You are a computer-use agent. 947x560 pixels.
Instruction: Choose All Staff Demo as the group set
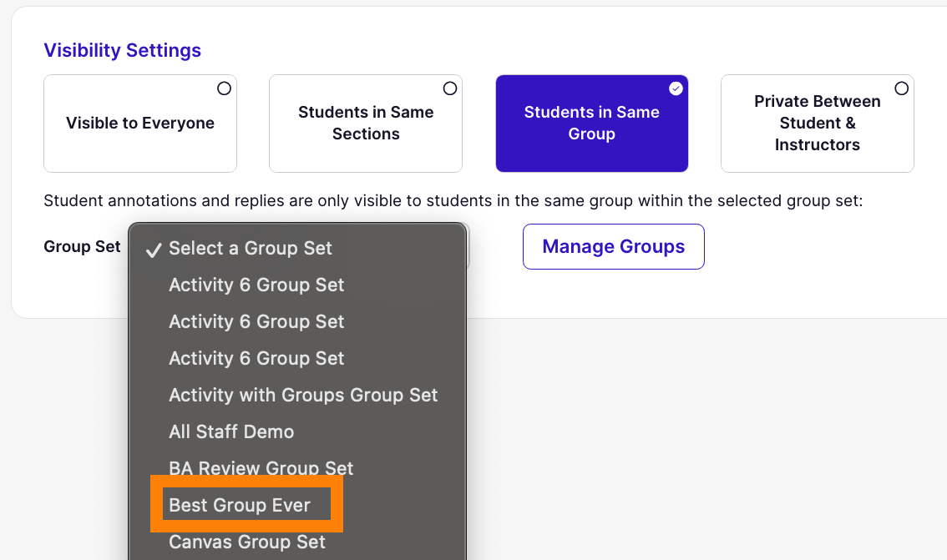pyautogui.click(x=231, y=431)
